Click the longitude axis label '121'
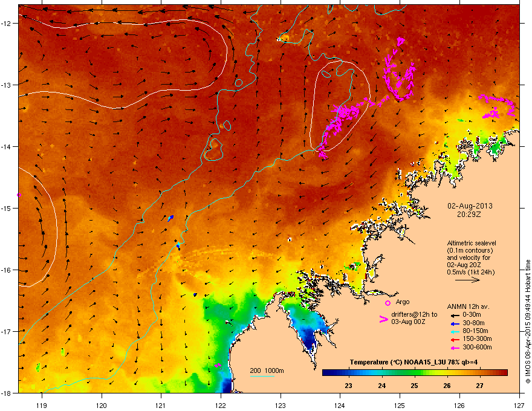 161,406
